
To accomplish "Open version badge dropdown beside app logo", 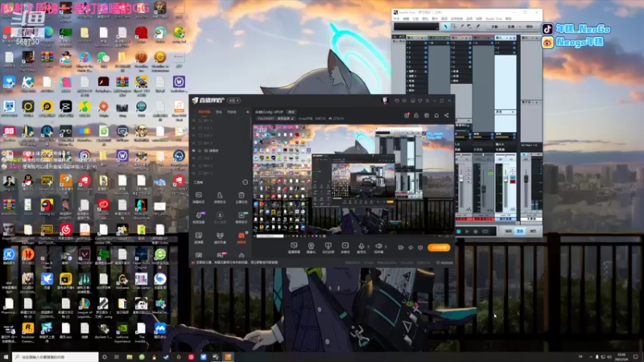I will pos(233,101).
